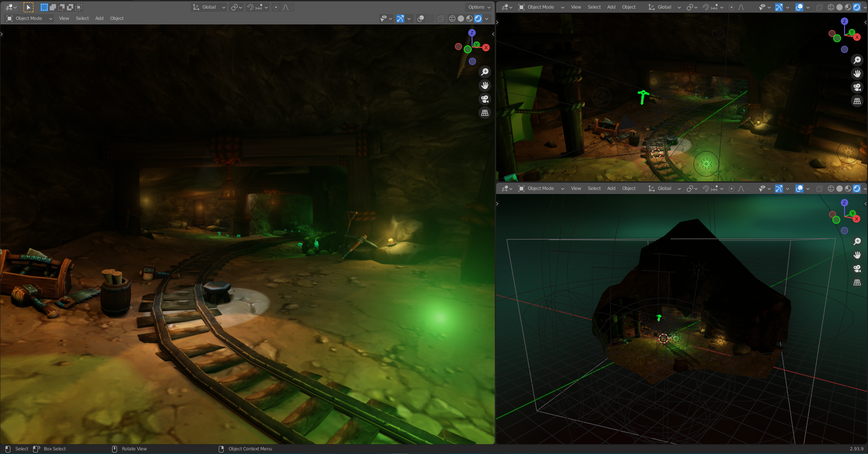Open Select menu in bottom-right viewport
868x454 pixels.
pyautogui.click(x=594, y=189)
